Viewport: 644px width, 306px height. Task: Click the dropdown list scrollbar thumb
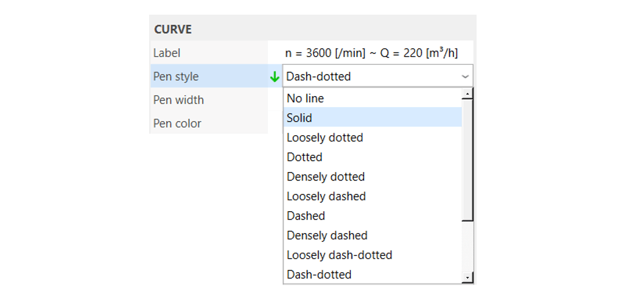point(467,160)
